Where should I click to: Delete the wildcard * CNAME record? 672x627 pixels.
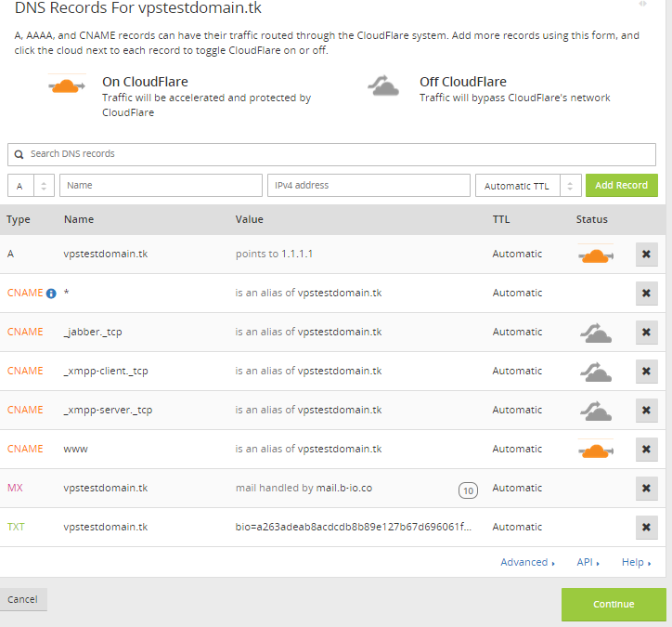click(x=646, y=294)
